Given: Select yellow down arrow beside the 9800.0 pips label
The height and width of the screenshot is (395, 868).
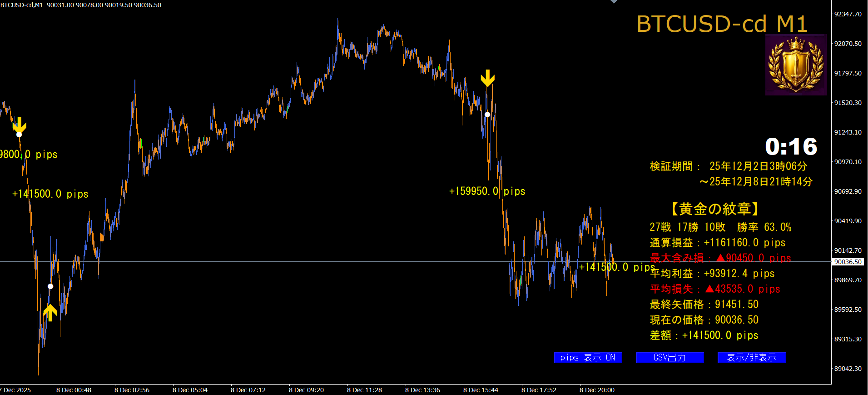Looking at the screenshot, I should click(x=19, y=125).
